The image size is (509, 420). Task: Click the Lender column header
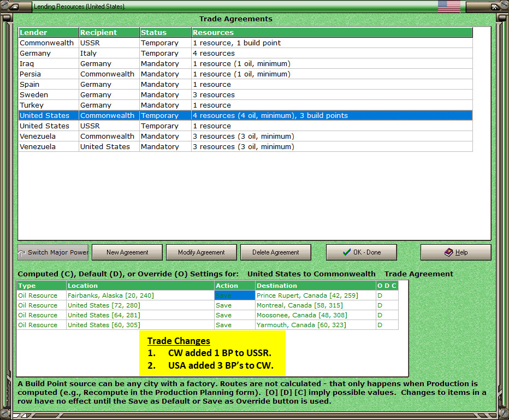(49, 32)
